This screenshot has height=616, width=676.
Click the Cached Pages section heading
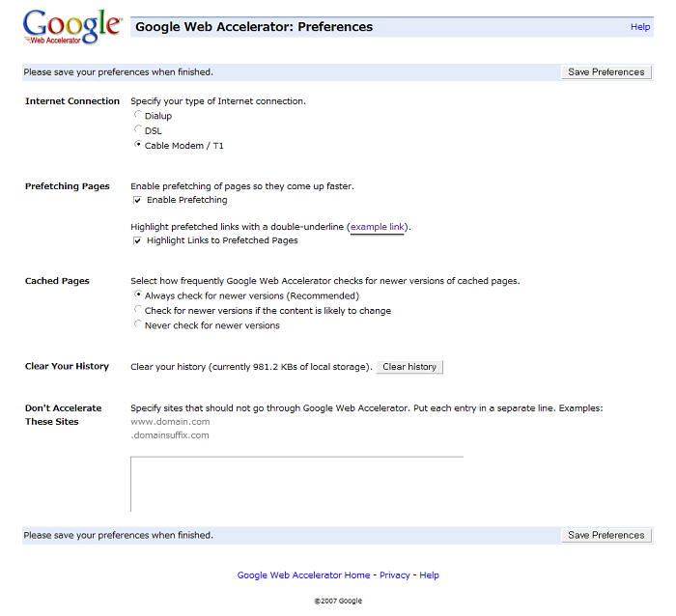tap(57, 281)
